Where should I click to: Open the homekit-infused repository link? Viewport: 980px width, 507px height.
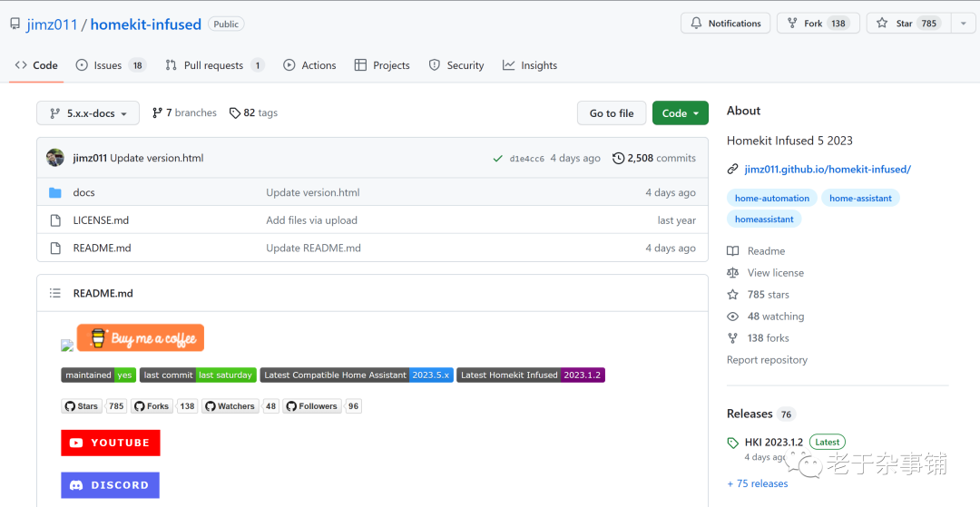coord(145,24)
